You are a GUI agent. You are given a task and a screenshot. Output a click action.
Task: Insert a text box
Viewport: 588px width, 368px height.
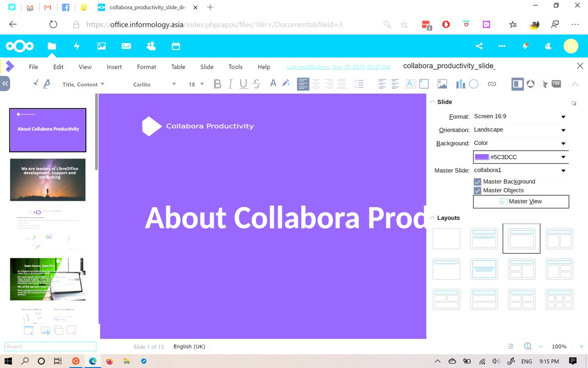pos(411,84)
